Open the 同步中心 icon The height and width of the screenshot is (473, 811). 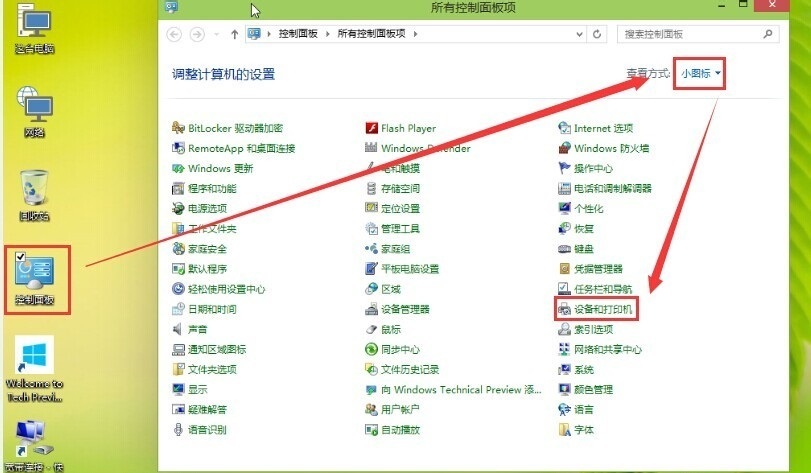pyautogui.click(x=371, y=349)
